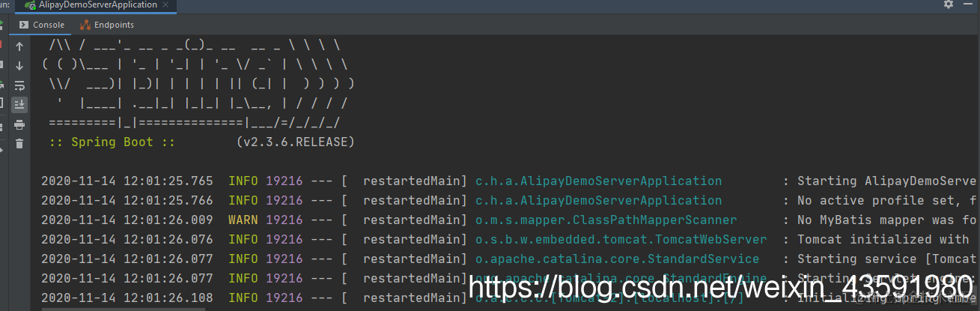
Task: Click '[ restartedMain]' on the WARN row
Action: click(x=404, y=220)
